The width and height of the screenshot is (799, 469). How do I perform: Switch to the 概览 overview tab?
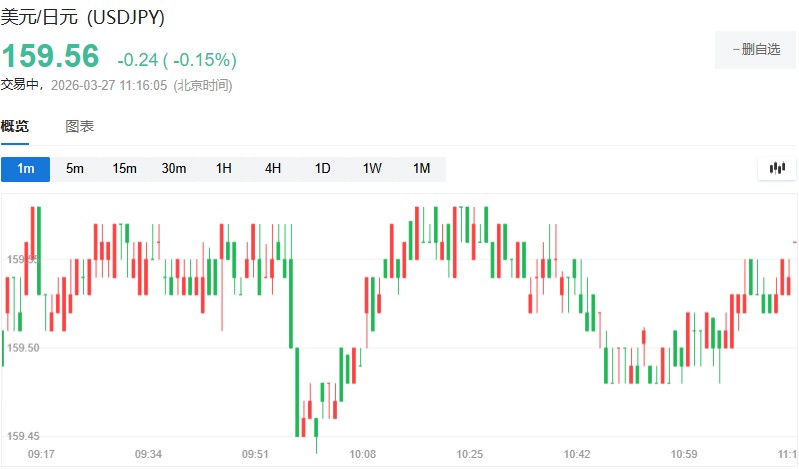(x=15, y=126)
